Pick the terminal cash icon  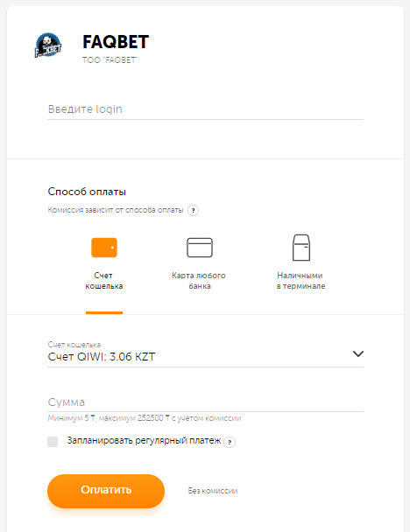pyautogui.click(x=301, y=248)
